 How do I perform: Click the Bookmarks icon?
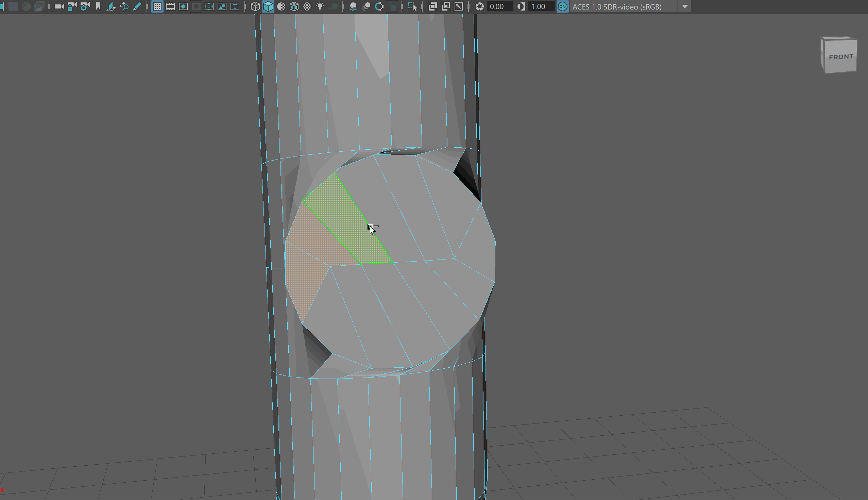coord(98,6)
